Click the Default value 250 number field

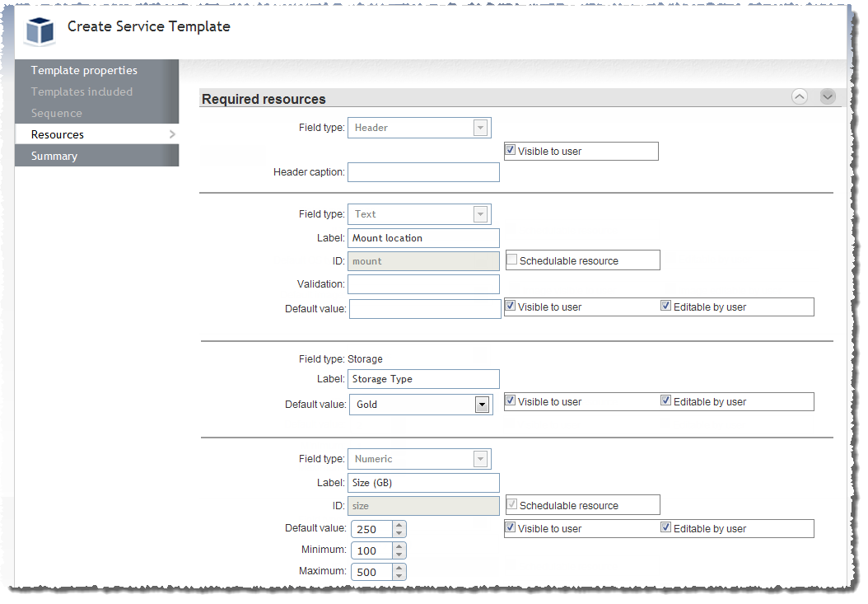point(372,529)
